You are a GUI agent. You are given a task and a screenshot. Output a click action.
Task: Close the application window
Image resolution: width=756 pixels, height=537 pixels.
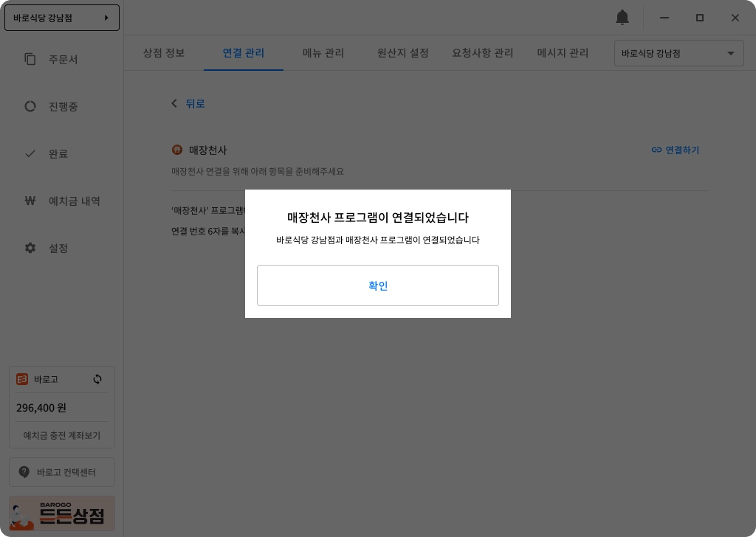tap(735, 18)
